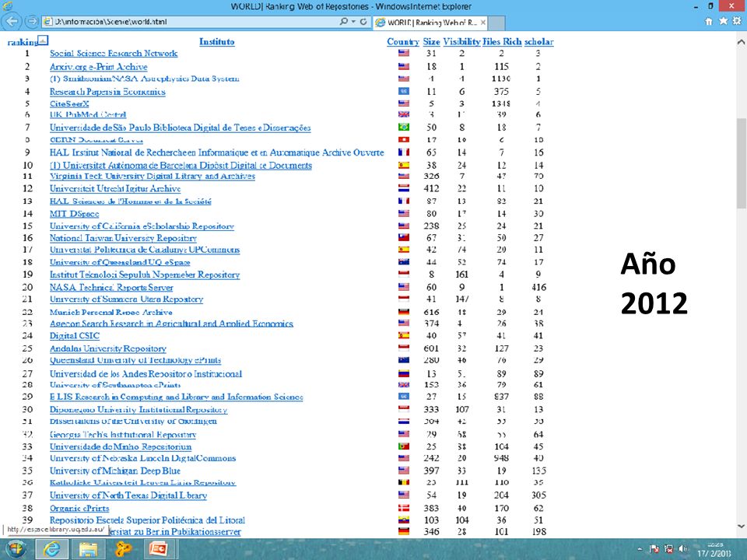Viewport: 747px width, 560px height.
Task: Sort by the ranking column header
Action: click(x=23, y=42)
